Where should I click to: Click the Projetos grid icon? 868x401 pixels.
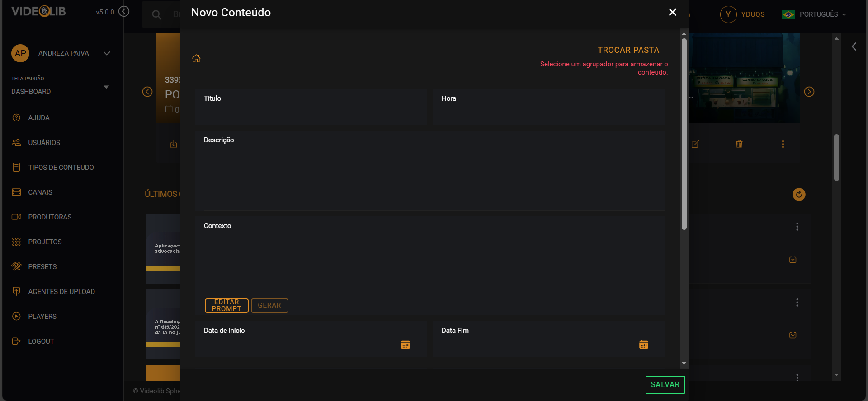pyautogui.click(x=16, y=242)
